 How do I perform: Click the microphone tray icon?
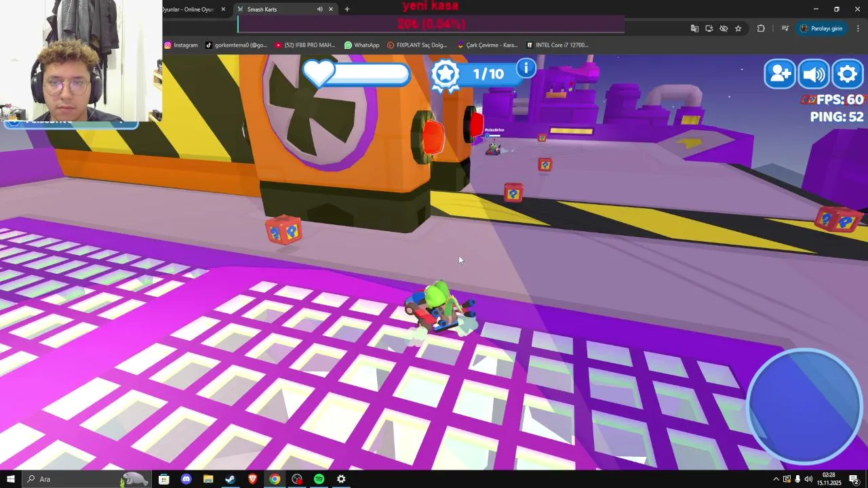[797, 479]
